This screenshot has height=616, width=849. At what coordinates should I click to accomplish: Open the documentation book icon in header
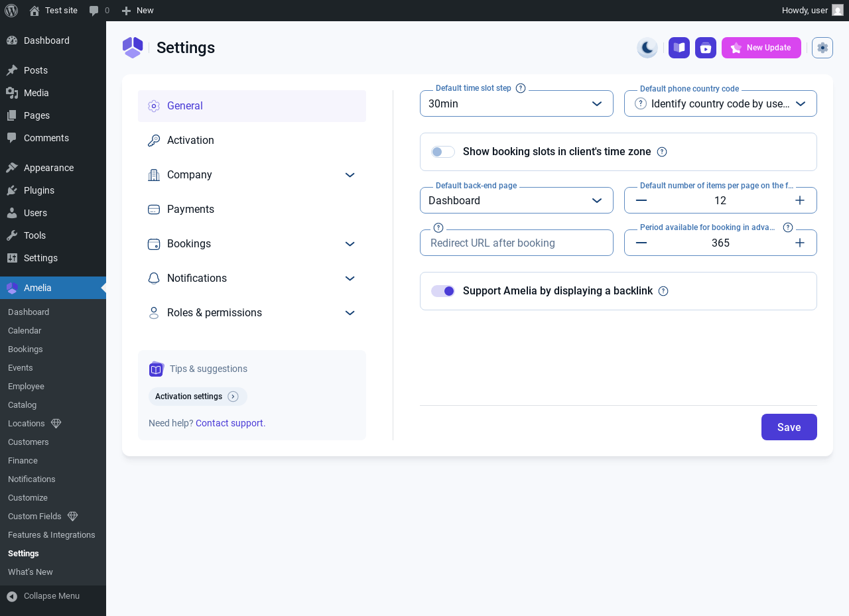[x=679, y=48]
